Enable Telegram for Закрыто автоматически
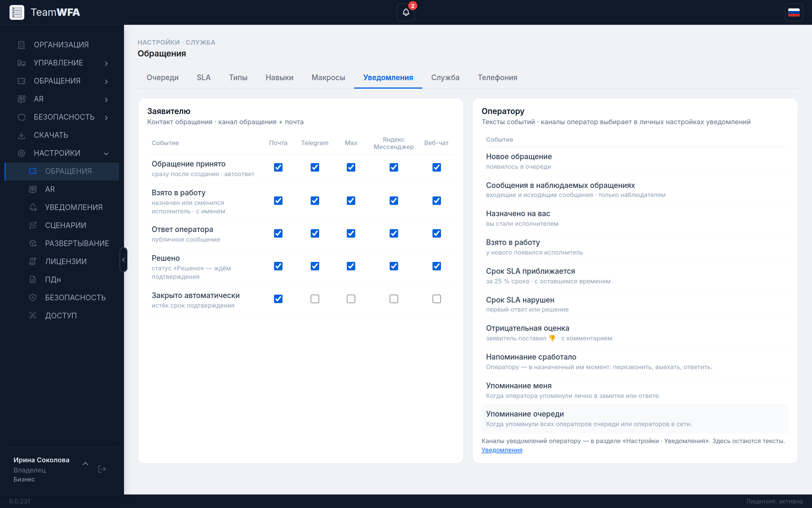Viewport: 812px width, 508px height. point(315,299)
